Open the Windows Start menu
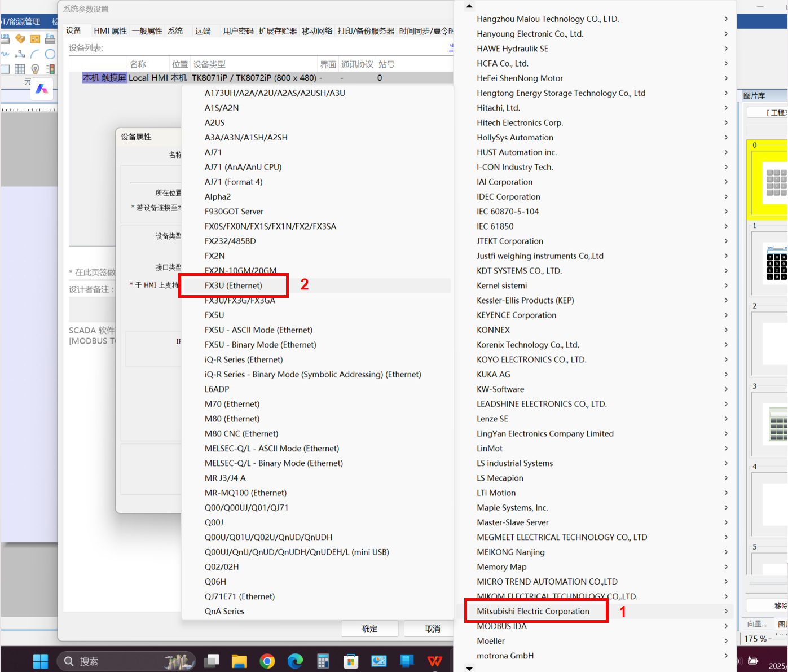The height and width of the screenshot is (672, 788). point(41,661)
